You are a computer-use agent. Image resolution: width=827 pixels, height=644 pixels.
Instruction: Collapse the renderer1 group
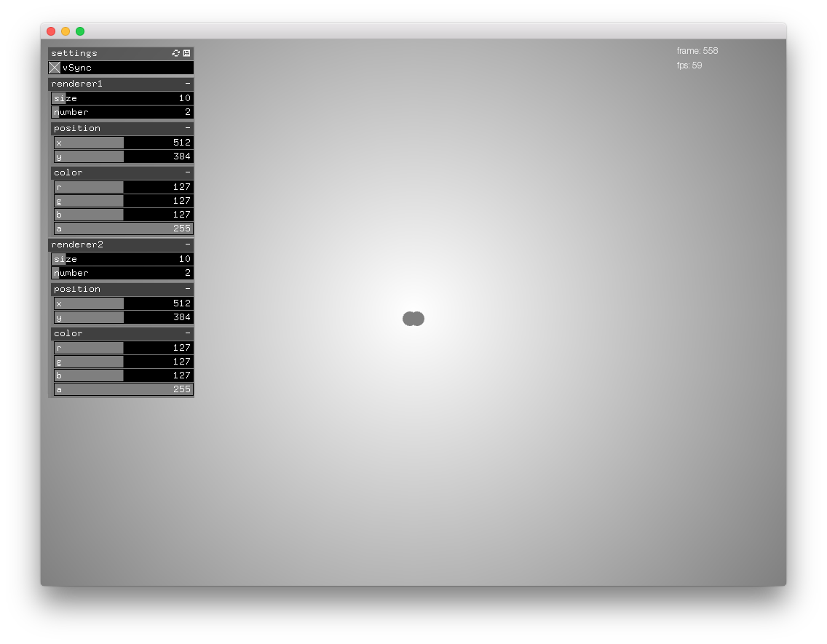188,83
